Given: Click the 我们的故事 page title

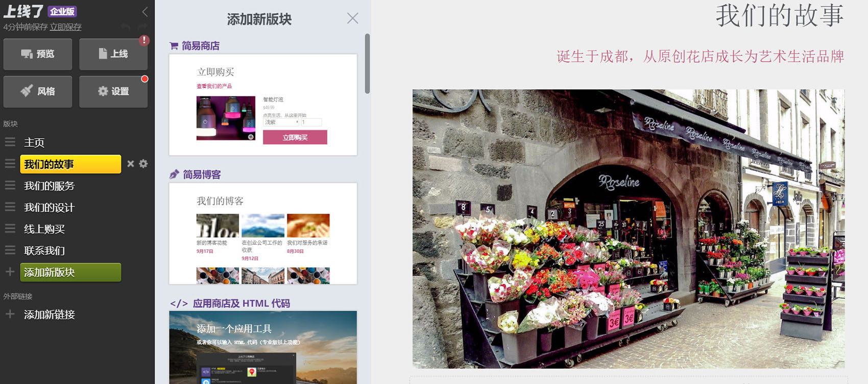Looking at the screenshot, I should 780,16.
